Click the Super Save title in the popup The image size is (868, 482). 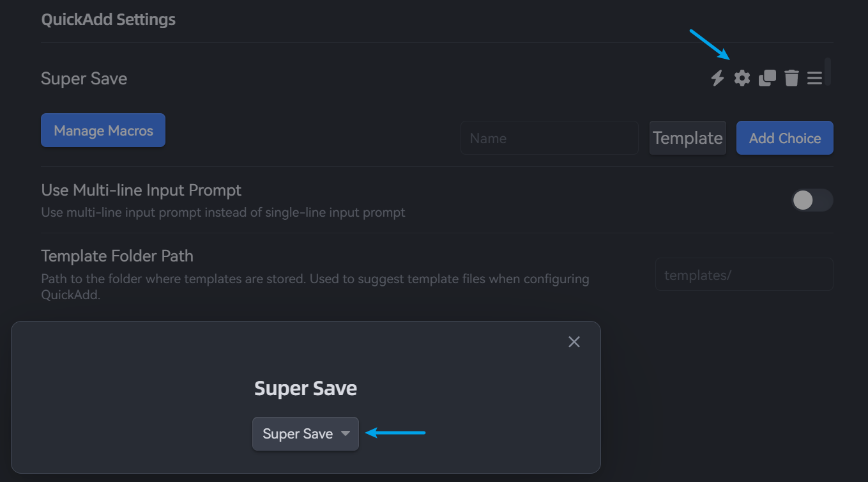(x=305, y=389)
